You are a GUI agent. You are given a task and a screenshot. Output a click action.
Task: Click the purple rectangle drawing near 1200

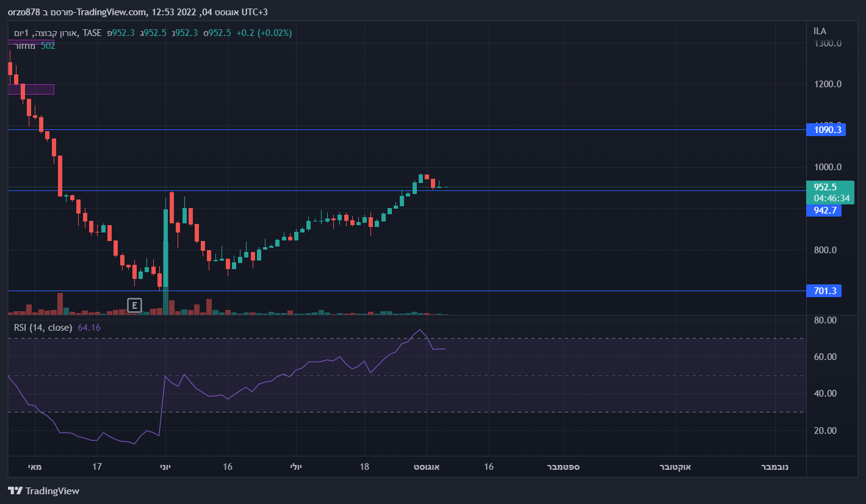pos(31,89)
